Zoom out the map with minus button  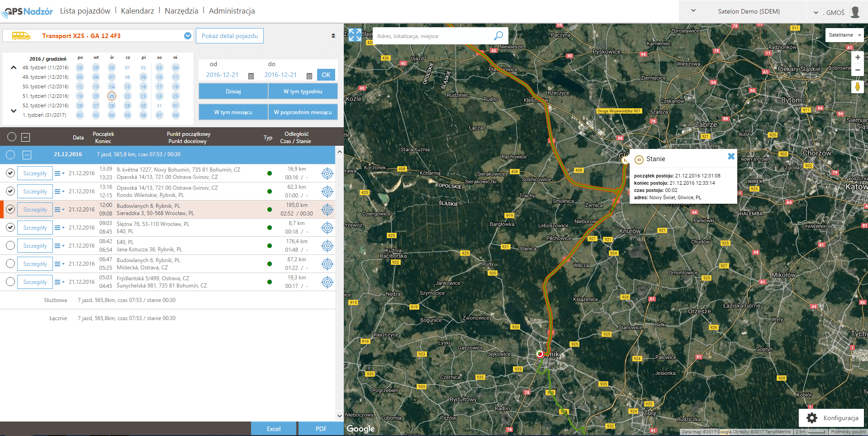pos(858,70)
